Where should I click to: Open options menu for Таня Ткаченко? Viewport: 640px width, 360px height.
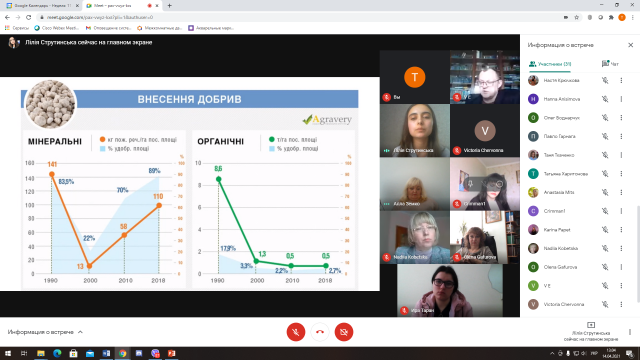621,155
